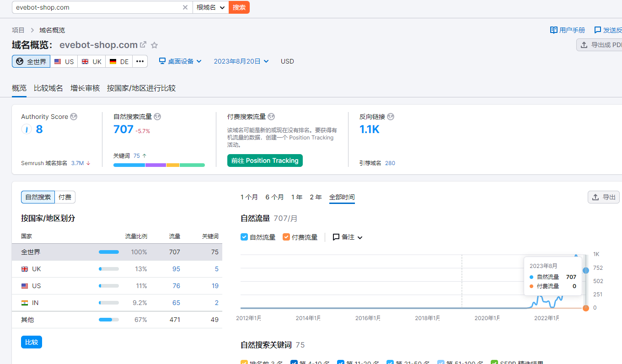The height and width of the screenshot is (364, 622).
Task: Select 全部时间 time range
Action: [342, 197]
